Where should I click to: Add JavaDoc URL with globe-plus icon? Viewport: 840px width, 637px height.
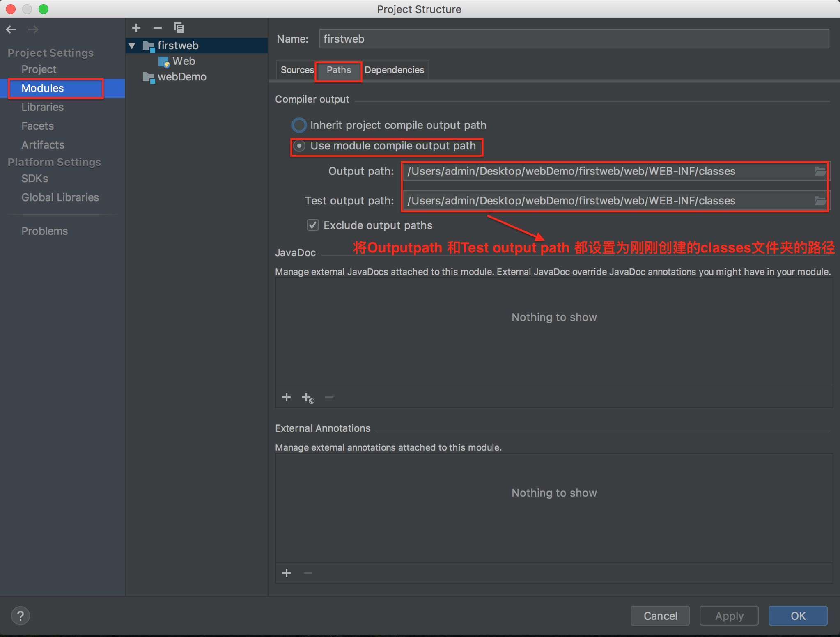click(308, 398)
